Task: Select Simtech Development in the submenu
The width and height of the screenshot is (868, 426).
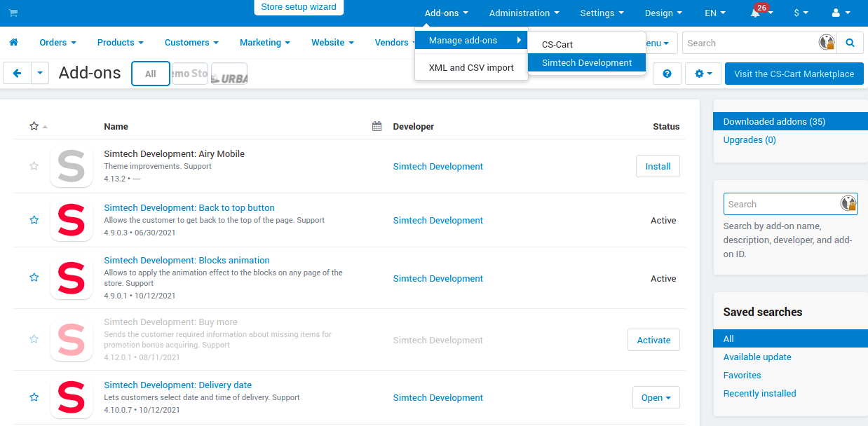Action: [x=587, y=62]
